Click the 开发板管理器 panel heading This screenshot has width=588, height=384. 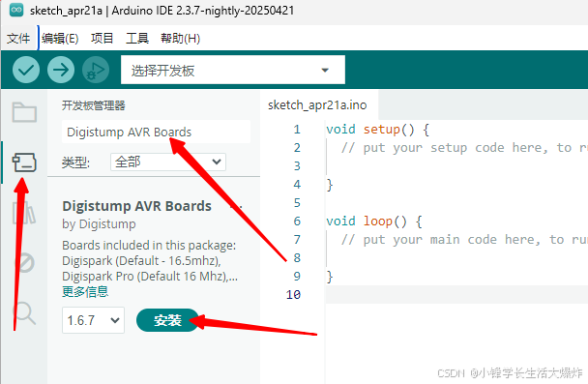pyautogui.click(x=94, y=105)
